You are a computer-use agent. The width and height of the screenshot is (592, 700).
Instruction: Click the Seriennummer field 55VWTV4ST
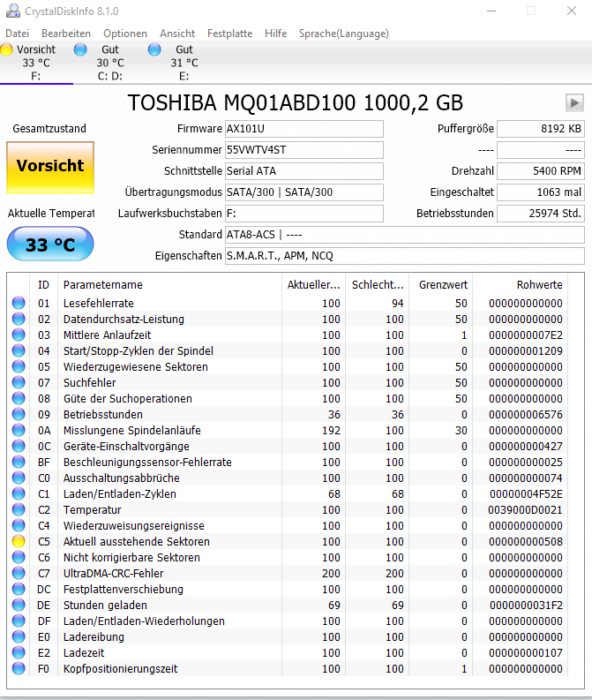[304, 150]
